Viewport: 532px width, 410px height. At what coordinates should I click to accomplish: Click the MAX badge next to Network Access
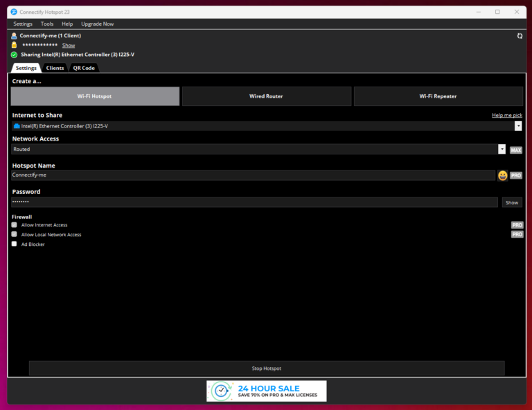pos(516,150)
